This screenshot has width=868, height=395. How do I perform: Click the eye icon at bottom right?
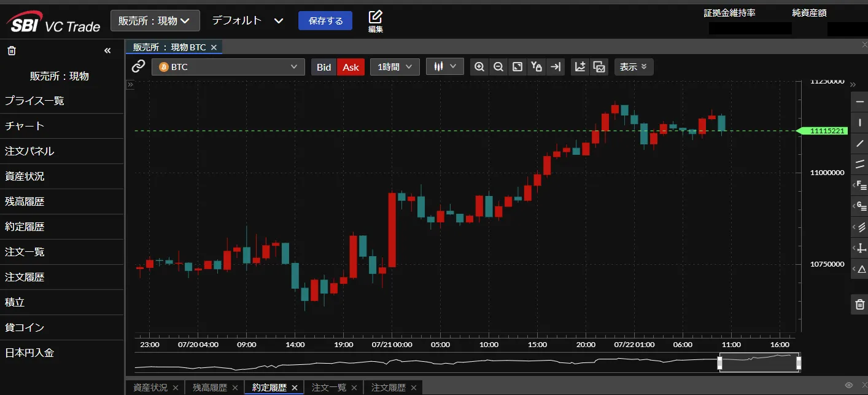tap(849, 385)
